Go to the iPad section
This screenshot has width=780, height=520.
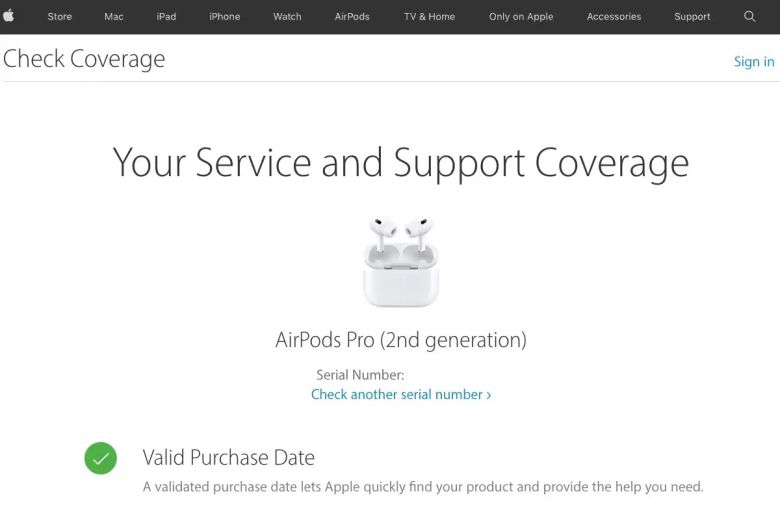pos(166,17)
